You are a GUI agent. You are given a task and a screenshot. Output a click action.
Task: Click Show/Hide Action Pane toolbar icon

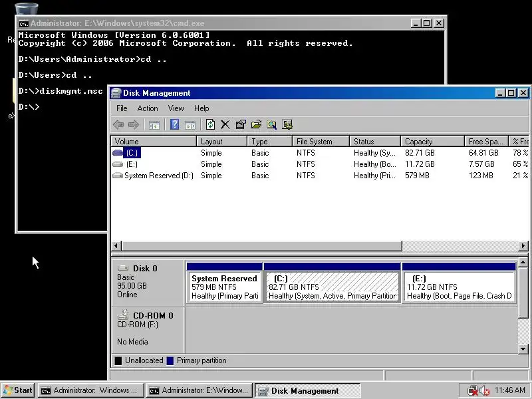coord(190,125)
